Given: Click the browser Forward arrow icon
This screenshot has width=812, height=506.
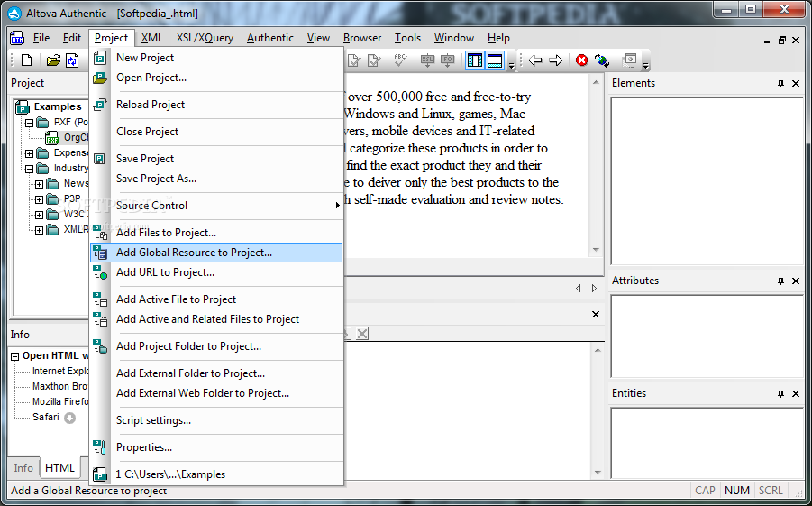Looking at the screenshot, I should [x=556, y=60].
